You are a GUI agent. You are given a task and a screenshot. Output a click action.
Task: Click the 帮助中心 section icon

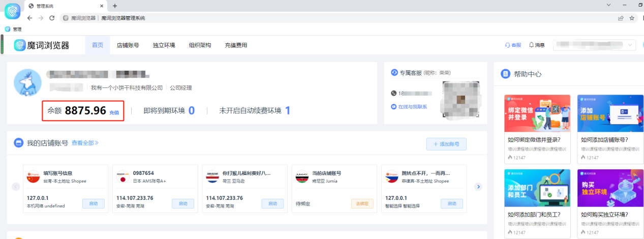505,74
